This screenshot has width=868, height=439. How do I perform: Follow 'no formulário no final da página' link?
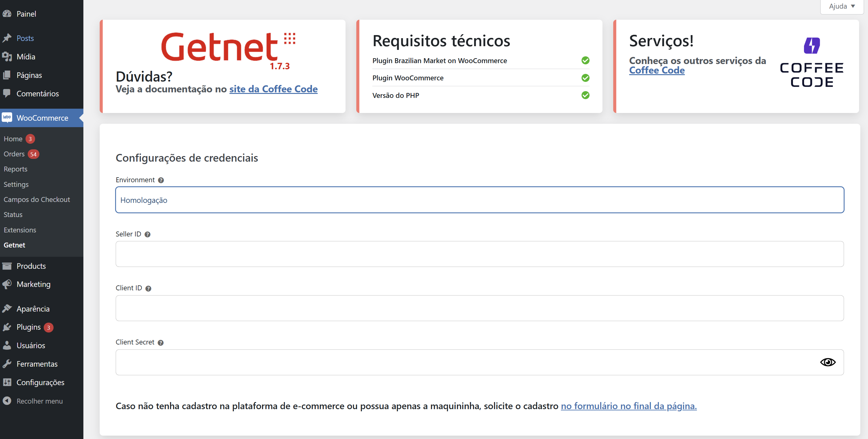(629, 406)
